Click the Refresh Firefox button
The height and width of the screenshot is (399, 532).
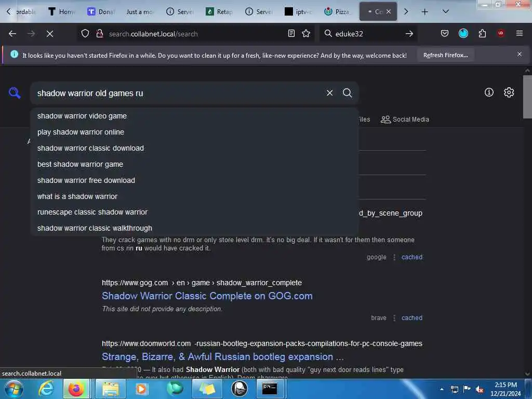coord(445,55)
